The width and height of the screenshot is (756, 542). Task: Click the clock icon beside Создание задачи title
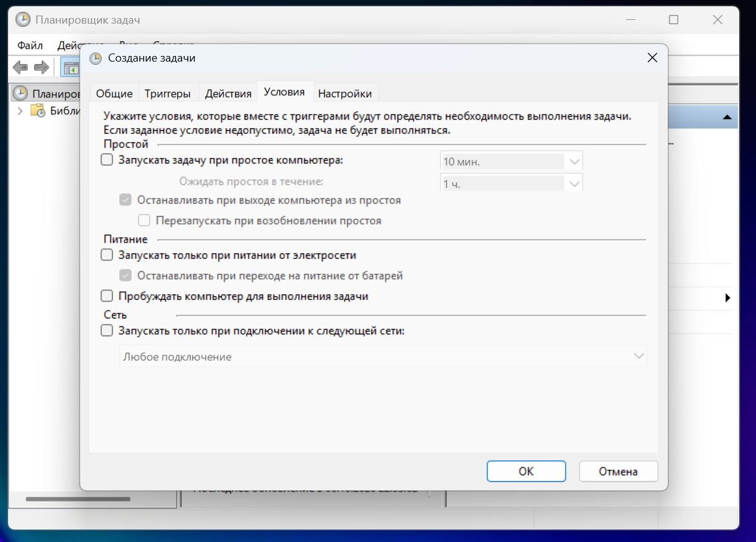click(95, 58)
